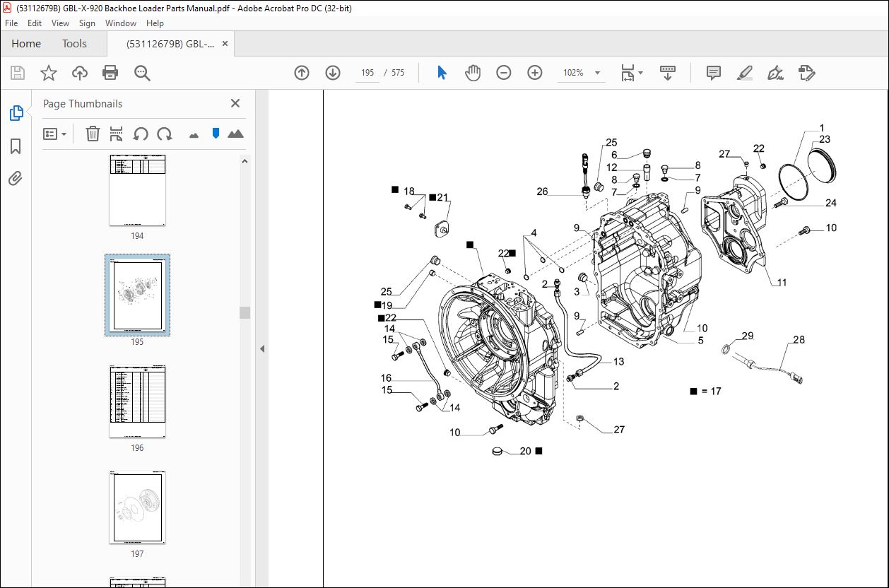Click part label '28' in the diagram
889x588 pixels.
point(799,340)
